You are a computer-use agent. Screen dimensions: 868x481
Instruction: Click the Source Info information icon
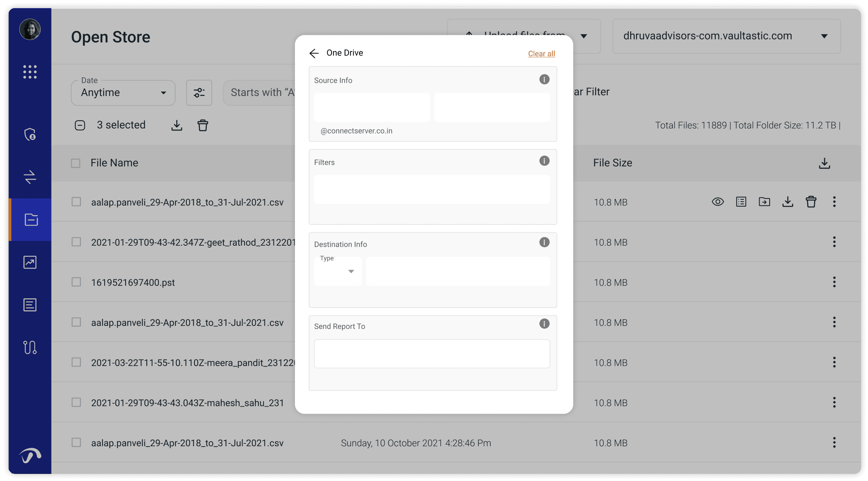click(544, 79)
